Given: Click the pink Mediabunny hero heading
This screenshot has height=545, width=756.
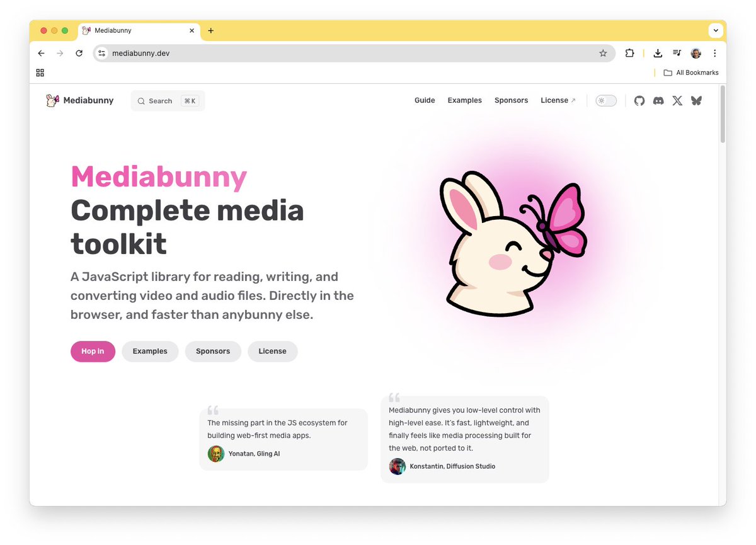Looking at the screenshot, I should click(159, 177).
